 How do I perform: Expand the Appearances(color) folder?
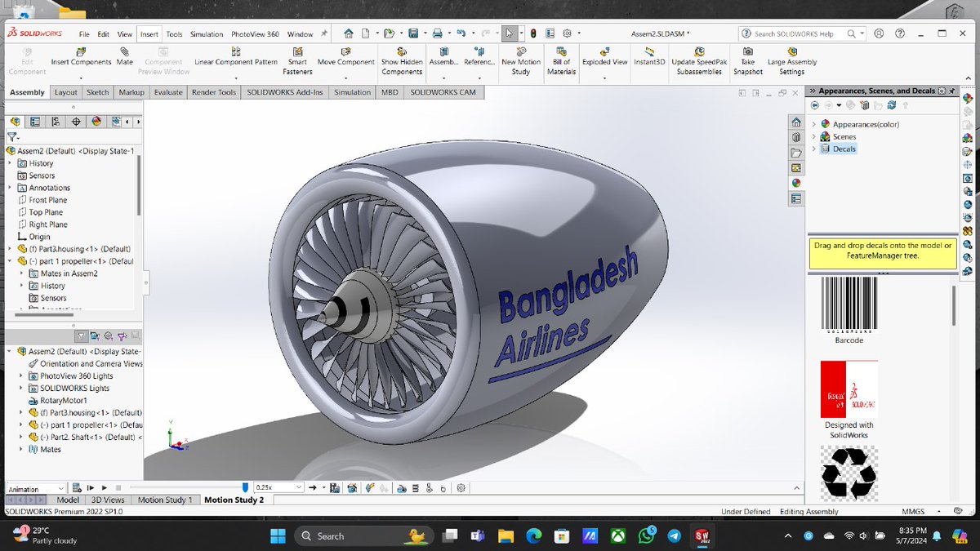tap(814, 124)
